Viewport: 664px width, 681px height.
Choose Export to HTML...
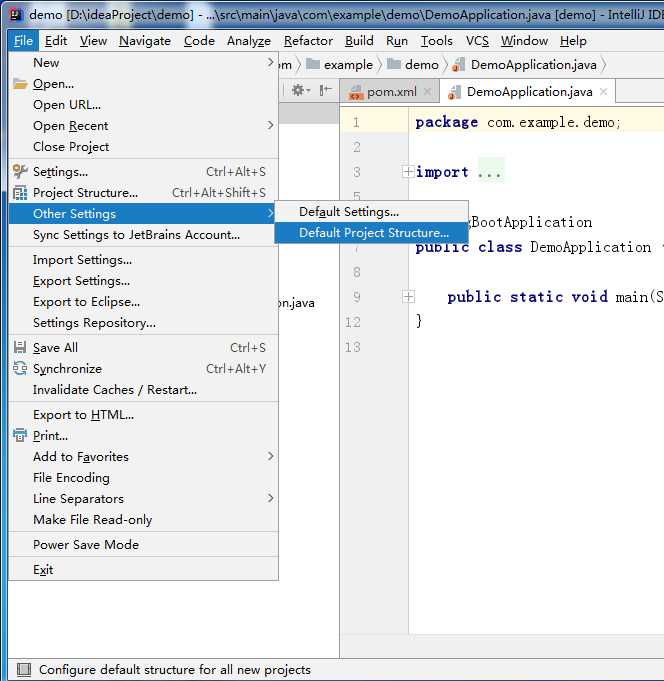143,415
